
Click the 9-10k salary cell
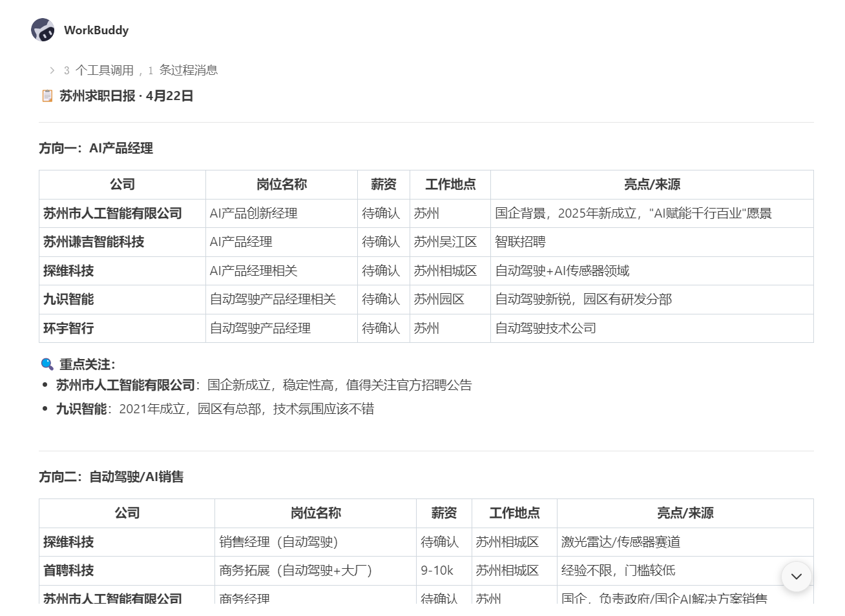437,571
